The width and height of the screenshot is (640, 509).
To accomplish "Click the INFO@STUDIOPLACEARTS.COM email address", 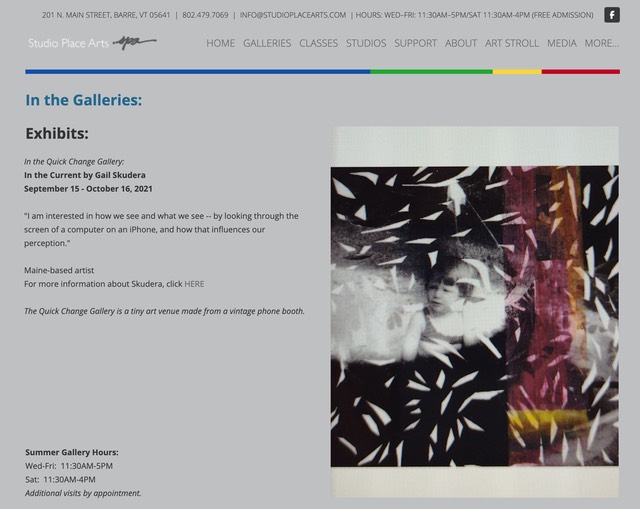I will [293, 15].
